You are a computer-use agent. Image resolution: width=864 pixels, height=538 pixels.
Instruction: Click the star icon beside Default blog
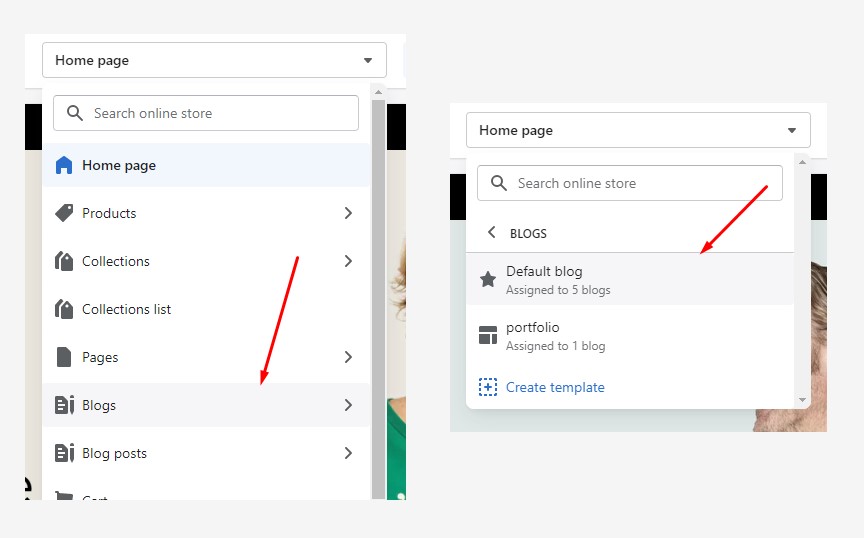click(488, 280)
